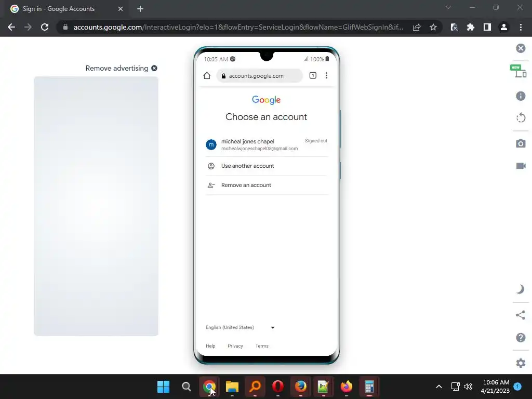Open the Chrome profile icon
The image size is (532, 399).
[504, 27]
